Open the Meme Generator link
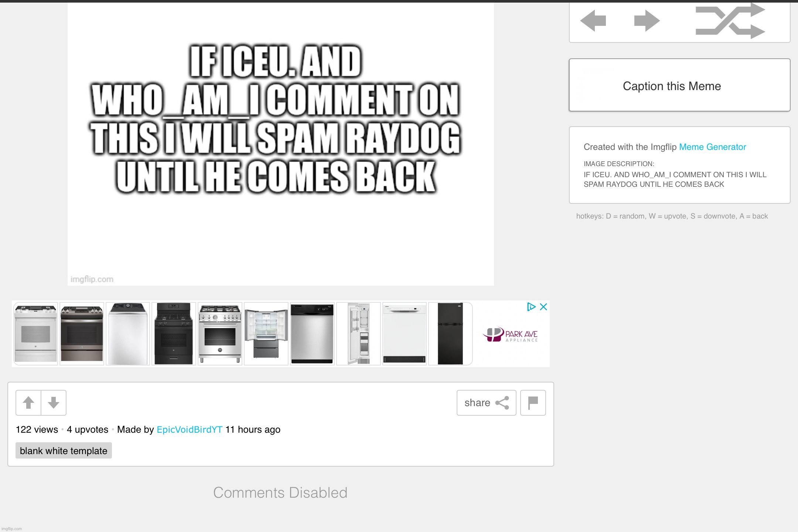The height and width of the screenshot is (532, 798). (x=713, y=147)
